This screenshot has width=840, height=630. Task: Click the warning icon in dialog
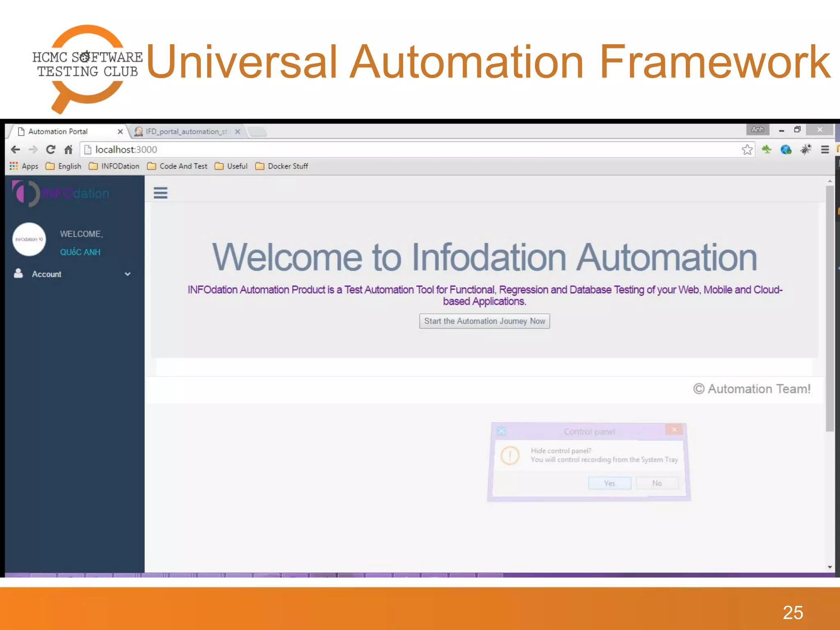(510, 456)
